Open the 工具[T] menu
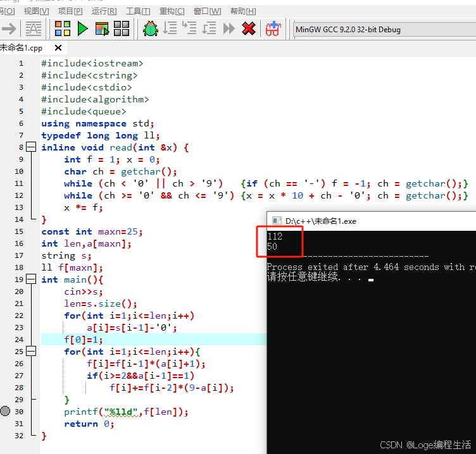 click(x=138, y=11)
